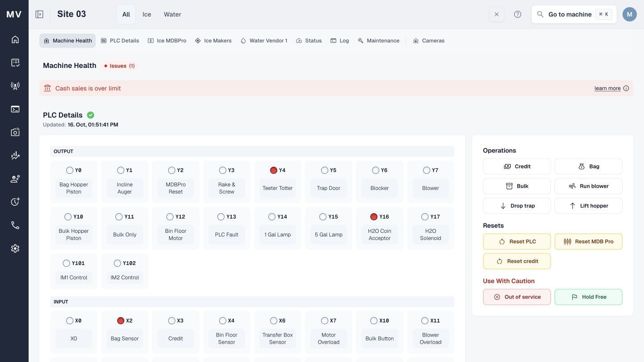Open the user avatar M
This screenshot has width=644, height=362.
tap(630, 14)
